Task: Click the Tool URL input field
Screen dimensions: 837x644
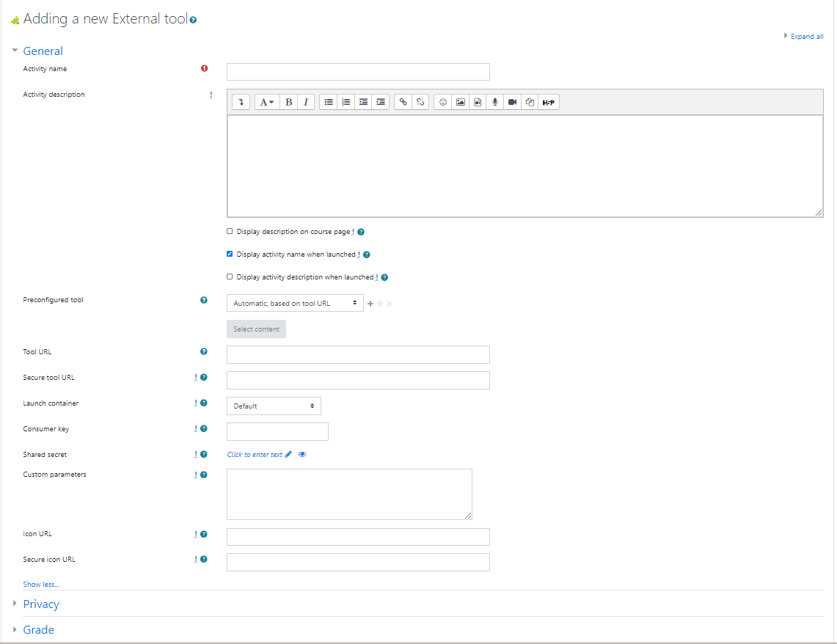Action: (358, 355)
